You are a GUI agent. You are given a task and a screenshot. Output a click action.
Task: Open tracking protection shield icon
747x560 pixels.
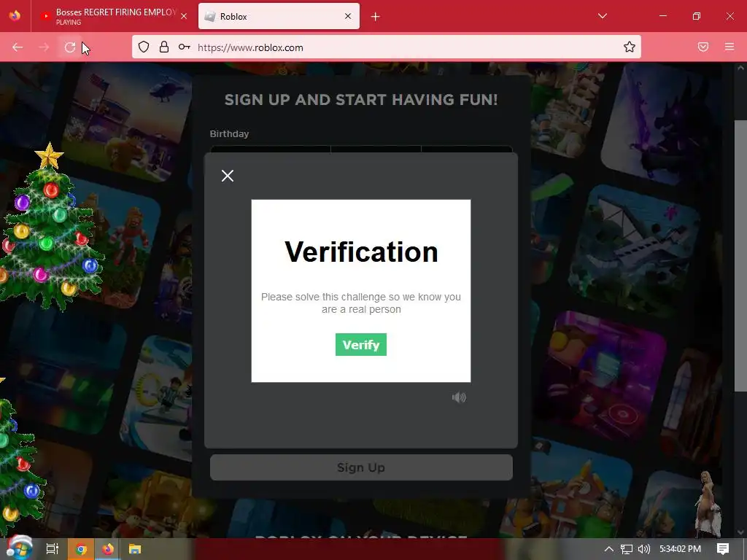tap(144, 47)
